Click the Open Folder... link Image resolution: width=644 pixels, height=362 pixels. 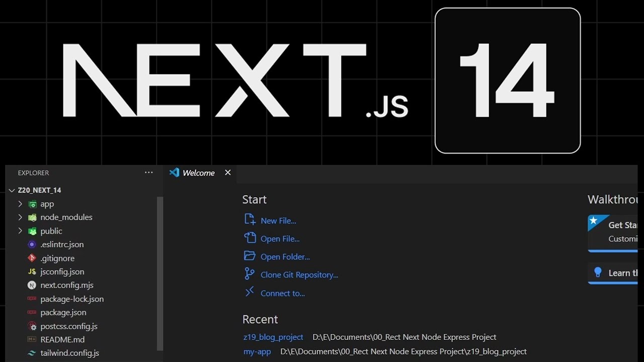pos(285,257)
